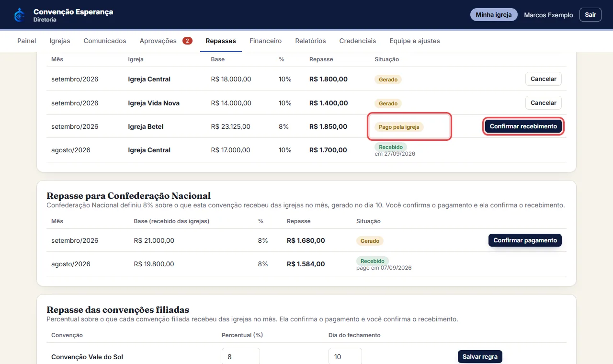Image resolution: width=613 pixels, height=364 pixels.
Task: Click the R$ 23.125,00 base value
Action: coord(230,127)
